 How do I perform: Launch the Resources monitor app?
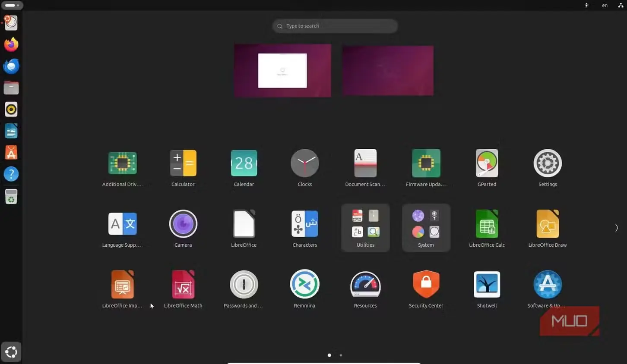click(x=365, y=285)
